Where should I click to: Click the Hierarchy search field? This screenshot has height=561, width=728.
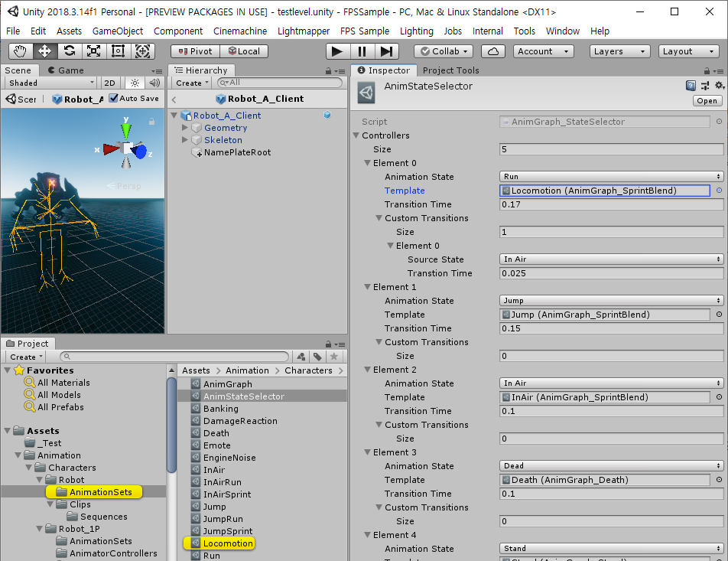coord(280,83)
